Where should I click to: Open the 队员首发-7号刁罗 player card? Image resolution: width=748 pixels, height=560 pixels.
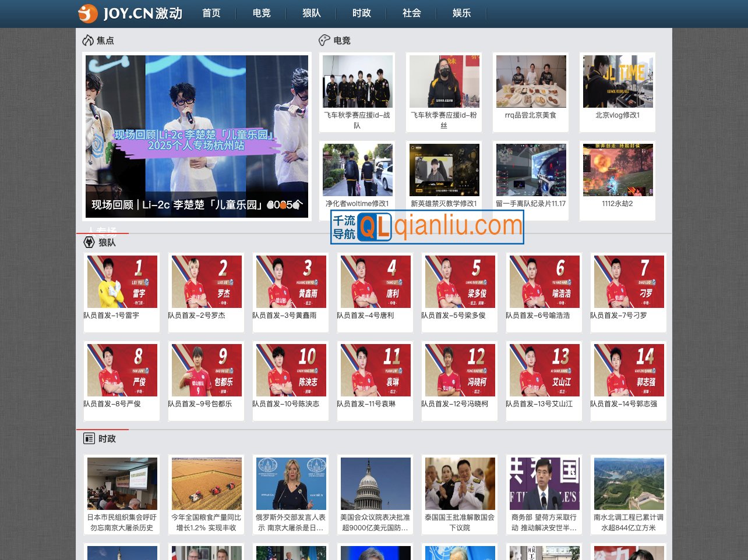[x=629, y=282]
